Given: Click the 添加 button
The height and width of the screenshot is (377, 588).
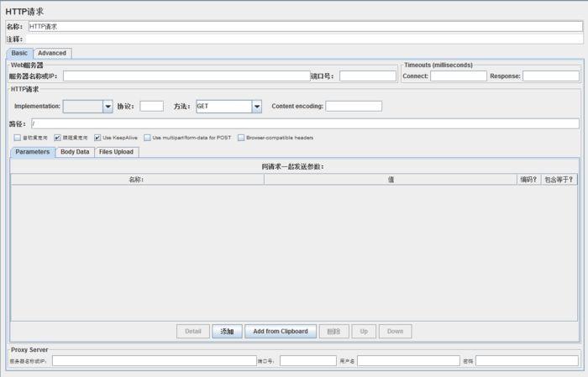Looking at the screenshot, I should (x=228, y=332).
